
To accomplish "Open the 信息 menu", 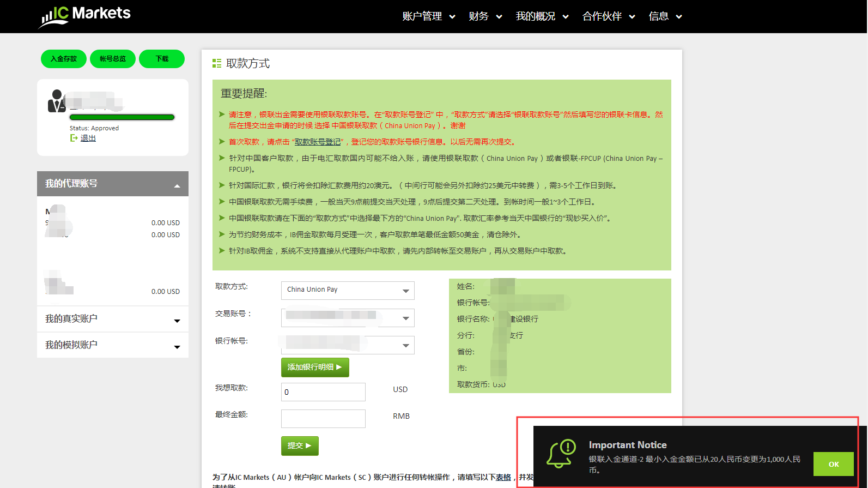I will coord(665,16).
